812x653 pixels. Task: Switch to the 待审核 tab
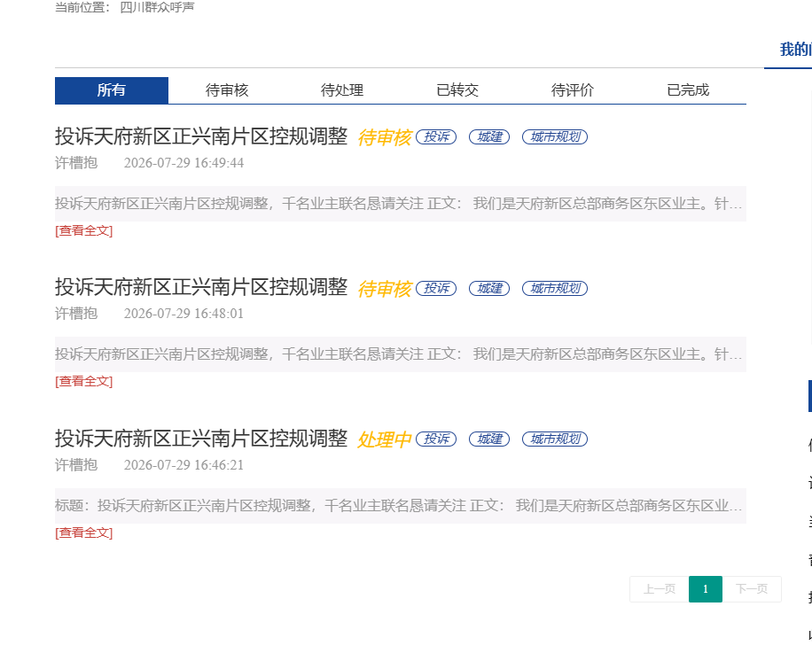(x=227, y=90)
